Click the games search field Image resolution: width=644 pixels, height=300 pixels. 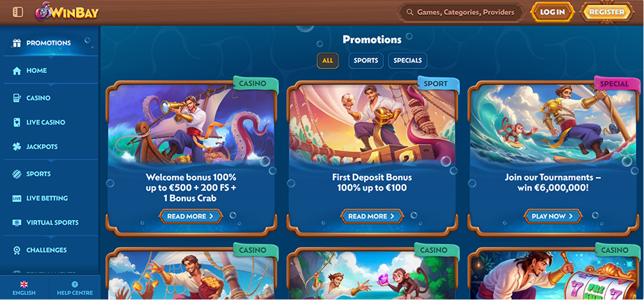click(461, 13)
